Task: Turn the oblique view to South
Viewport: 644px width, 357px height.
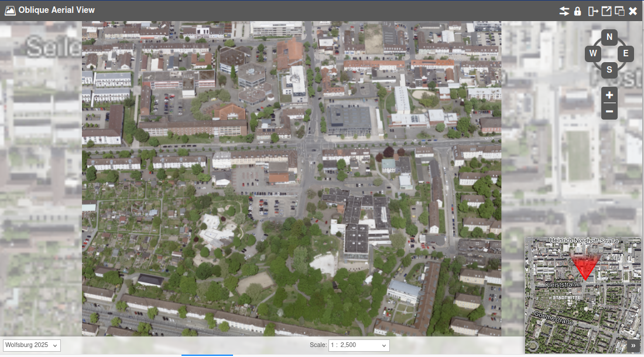Action: click(609, 70)
